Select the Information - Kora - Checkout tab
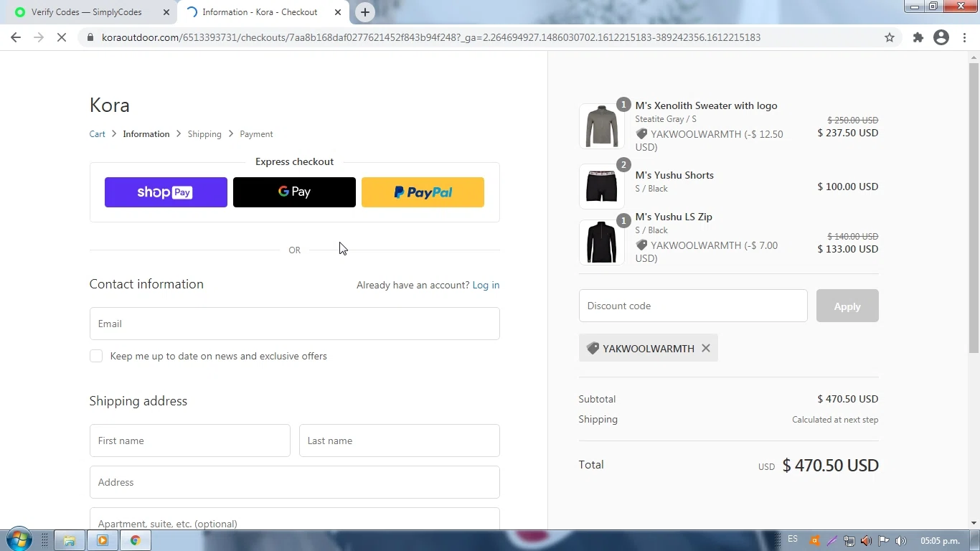This screenshot has width=980, height=551. pyautogui.click(x=263, y=12)
